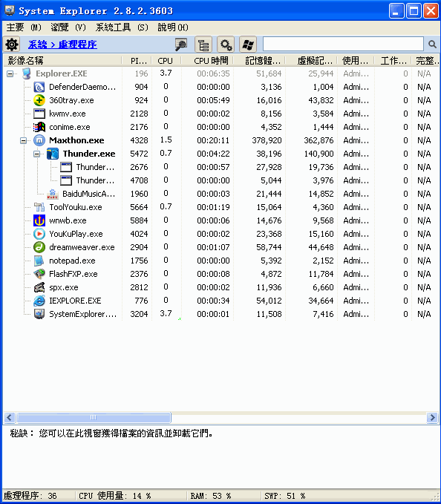The width and height of the screenshot is (441, 504).
Task: Click the 360tray.exe green plus icon
Action: click(x=39, y=100)
